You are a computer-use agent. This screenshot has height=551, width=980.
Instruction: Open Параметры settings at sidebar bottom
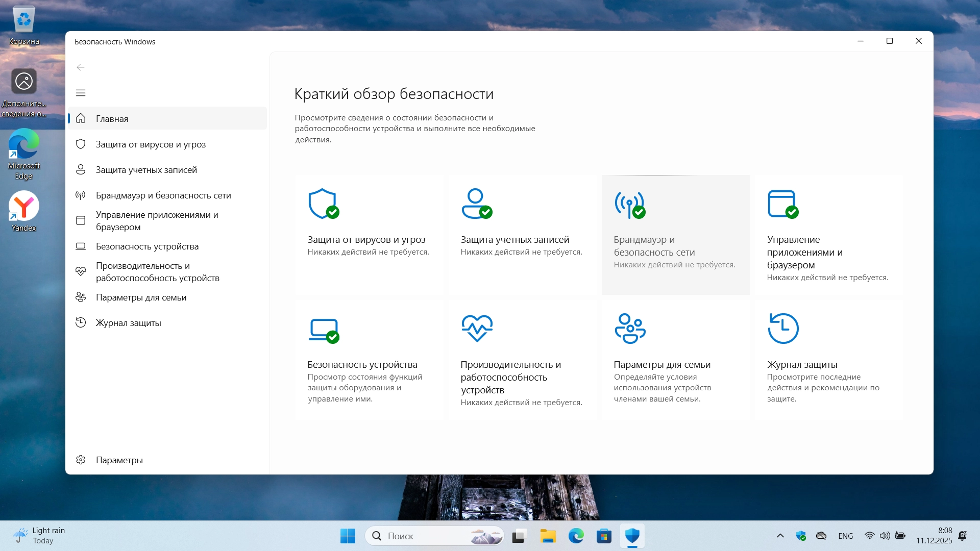[x=119, y=460]
